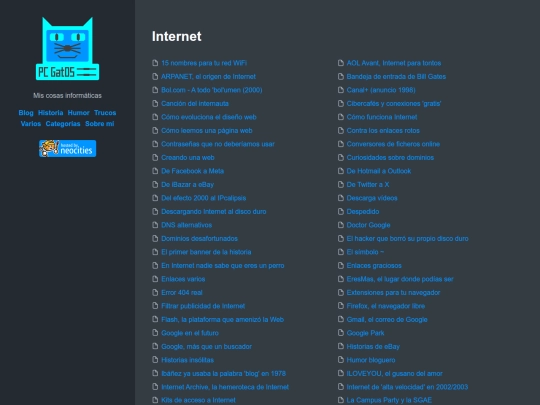Click the document icon beside 'Canal+ (anuncio 1998)'

[x=341, y=90]
